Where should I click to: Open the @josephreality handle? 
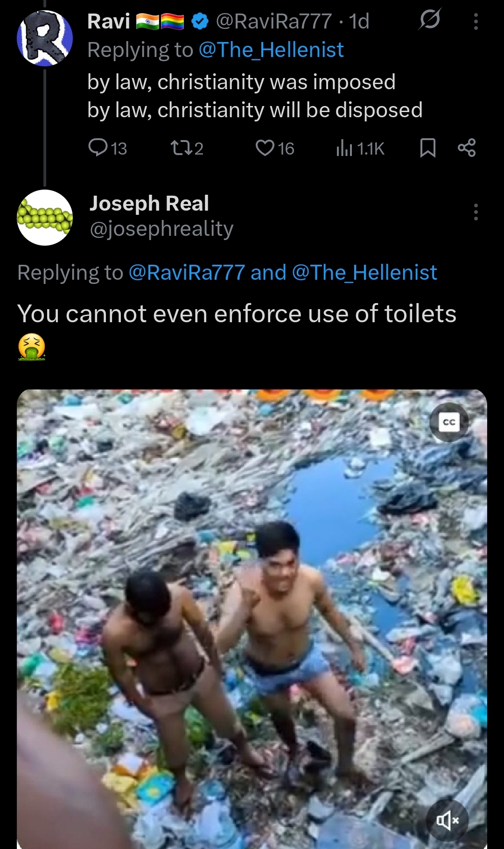tap(161, 229)
